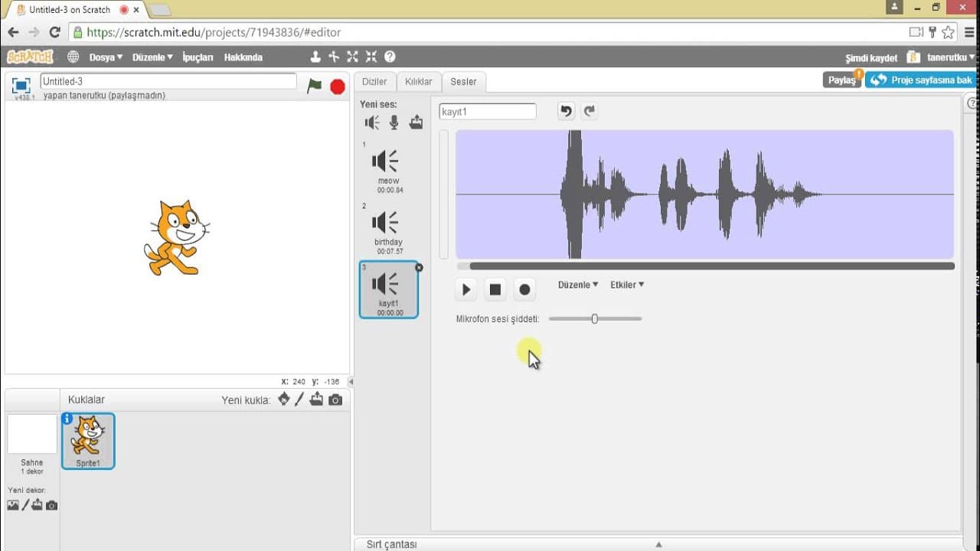Click Proje sayfasına bak button
This screenshot has height=551, width=980.
point(922,80)
